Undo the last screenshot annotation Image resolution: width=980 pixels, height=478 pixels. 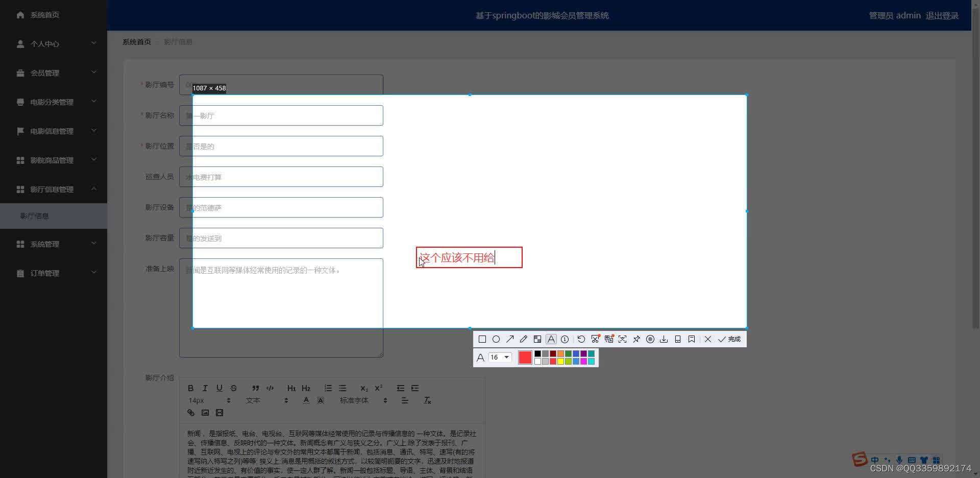[x=581, y=339]
